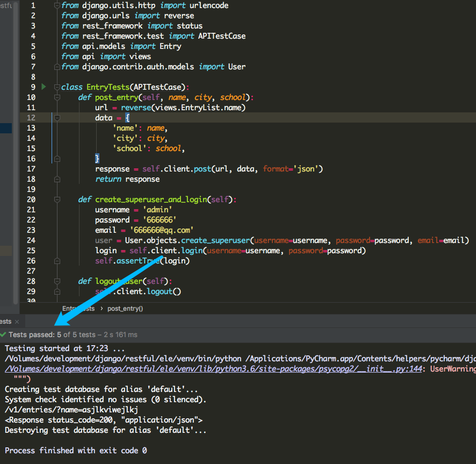Click 'Testing started at 17:23 ...' console line
The width and height of the screenshot is (476, 464).
tap(64, 348)
